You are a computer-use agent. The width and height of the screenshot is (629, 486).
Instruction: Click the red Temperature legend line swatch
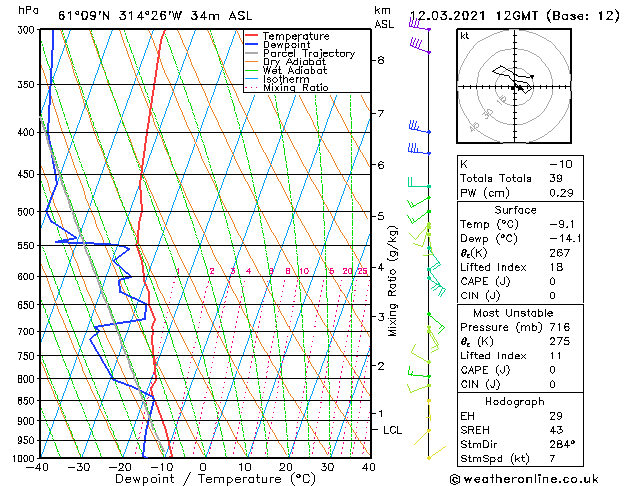(251, 36)
